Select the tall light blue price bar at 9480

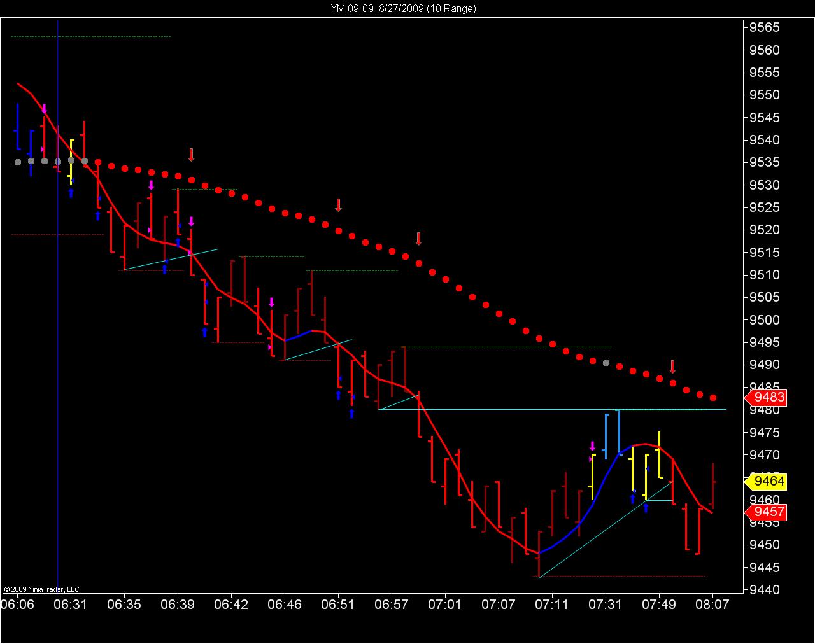[618, 432]
